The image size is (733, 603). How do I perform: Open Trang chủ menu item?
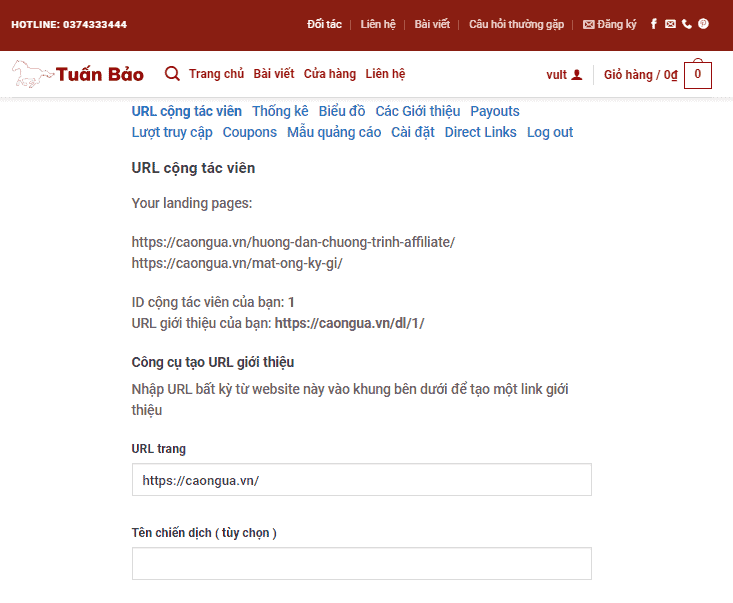(x=216, y=74)
